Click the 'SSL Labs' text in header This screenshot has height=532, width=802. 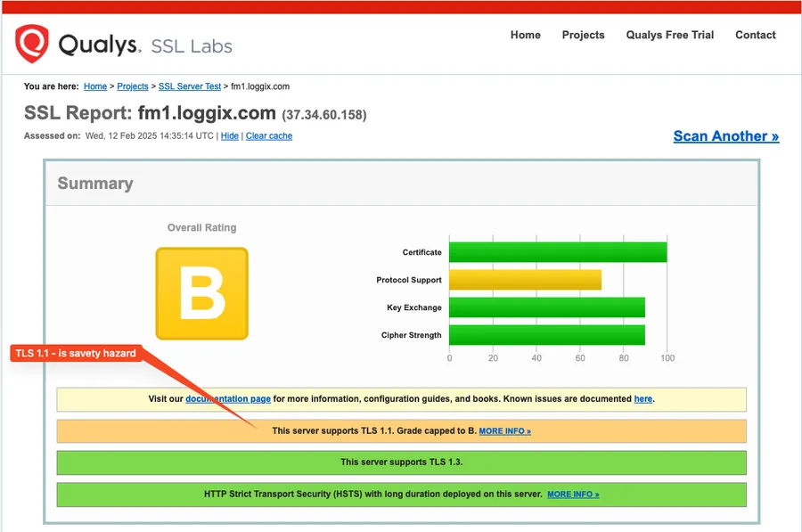pos(192,46)
